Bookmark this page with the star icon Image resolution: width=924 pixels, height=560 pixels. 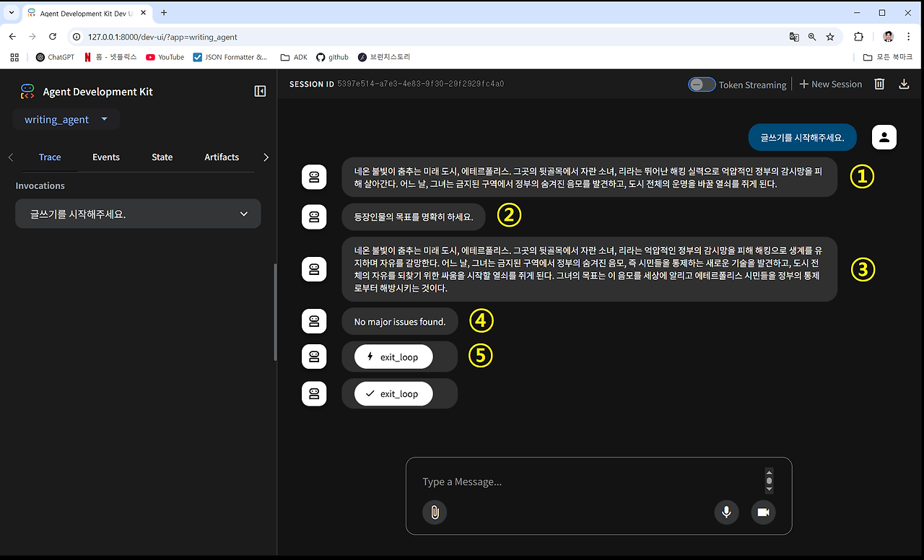(x=830, y=37)
